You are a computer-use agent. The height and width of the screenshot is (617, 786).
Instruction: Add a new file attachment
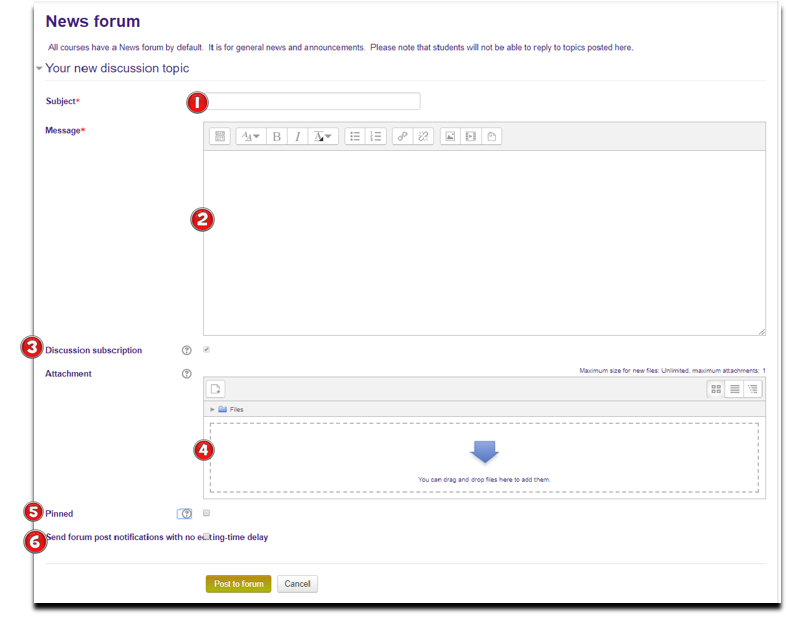(217, 389)
